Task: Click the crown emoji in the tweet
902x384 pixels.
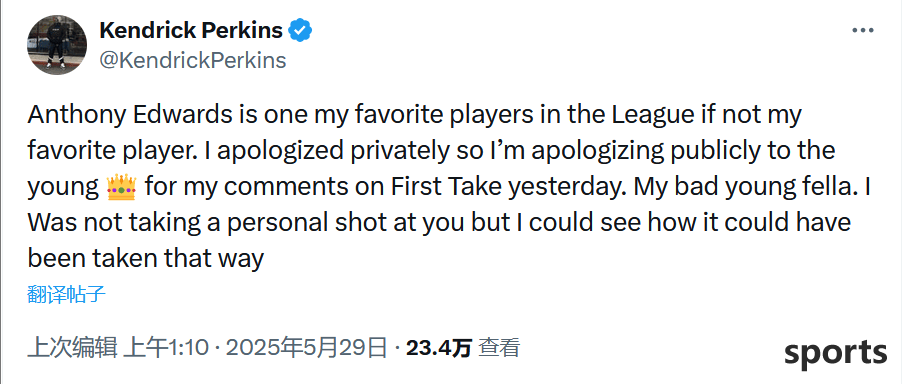Action: click(121, 187)
